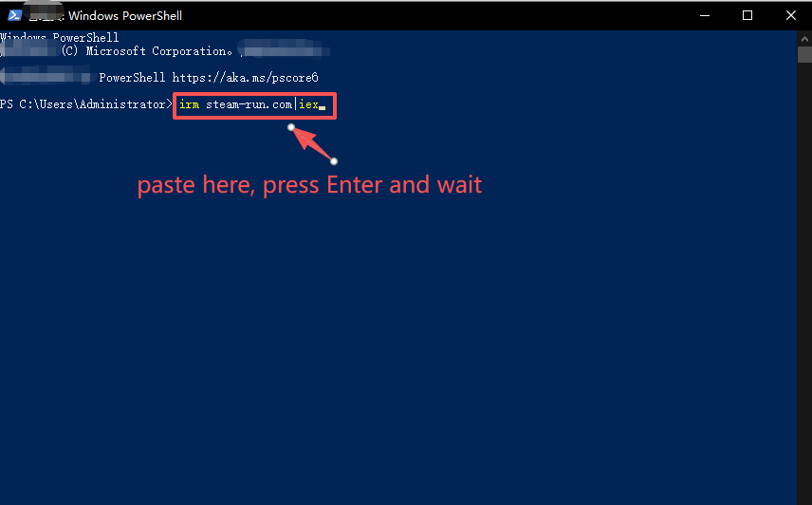The height and width of the screenshot is (505, 812).
Task: Click the text cursor after "iex"
Action: coord(323,106)
